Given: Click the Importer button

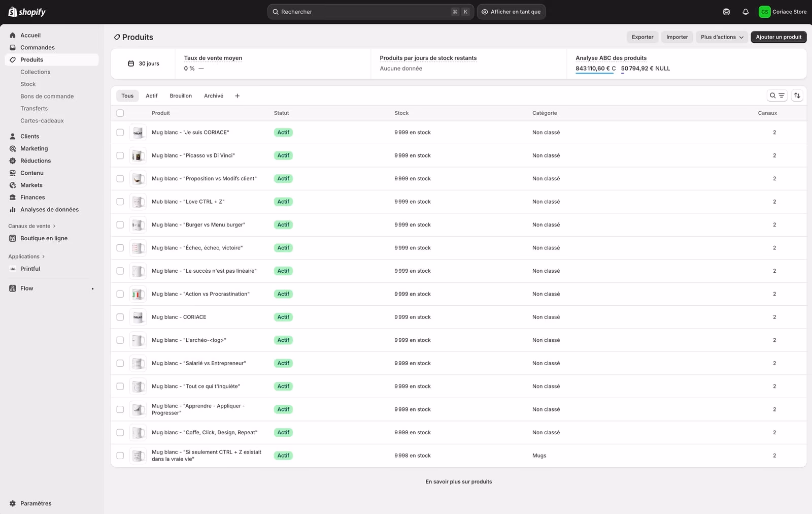Looking at the screenshot, I should click(677, 37).
